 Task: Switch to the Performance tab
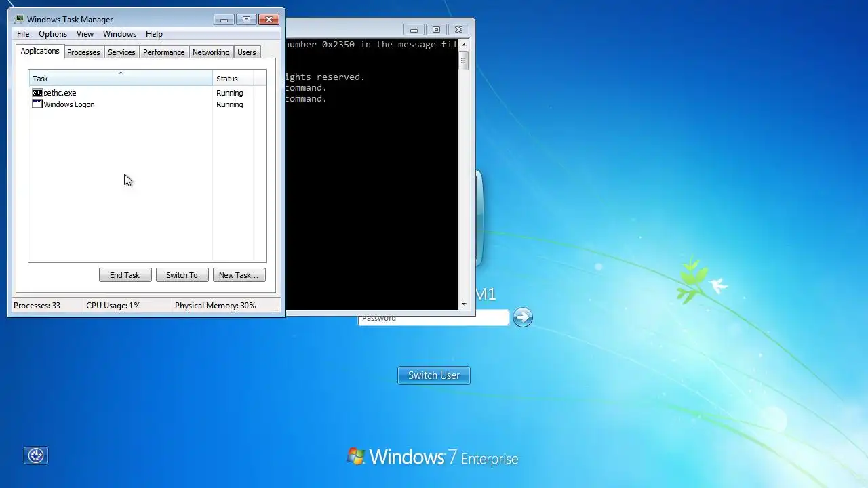(x=163, y=52)
